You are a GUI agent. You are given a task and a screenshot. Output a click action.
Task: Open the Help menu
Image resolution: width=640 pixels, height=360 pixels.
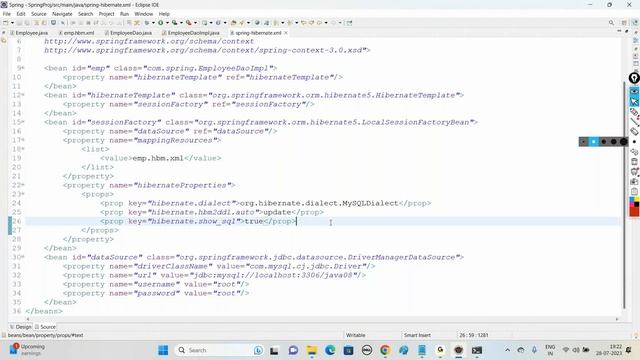click(164, 14)
